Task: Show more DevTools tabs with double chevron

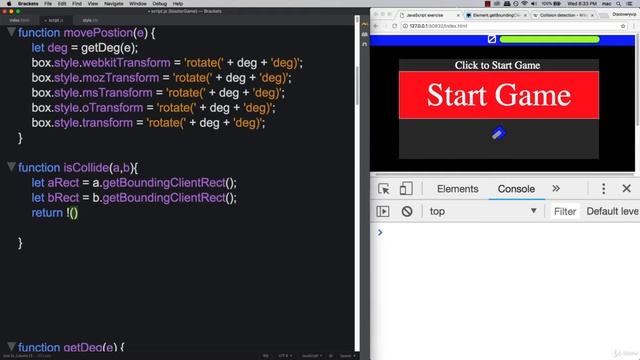Action: click(556, 189)
